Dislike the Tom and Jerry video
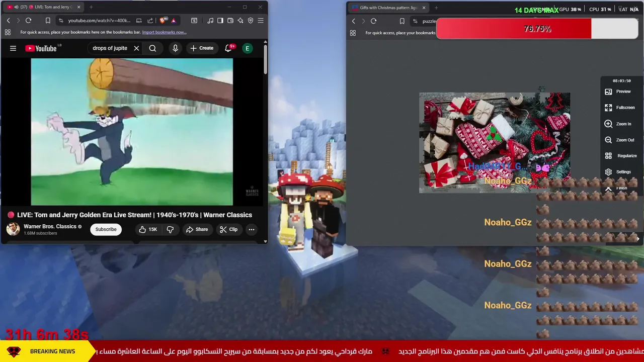 click(x=170, y=229)
